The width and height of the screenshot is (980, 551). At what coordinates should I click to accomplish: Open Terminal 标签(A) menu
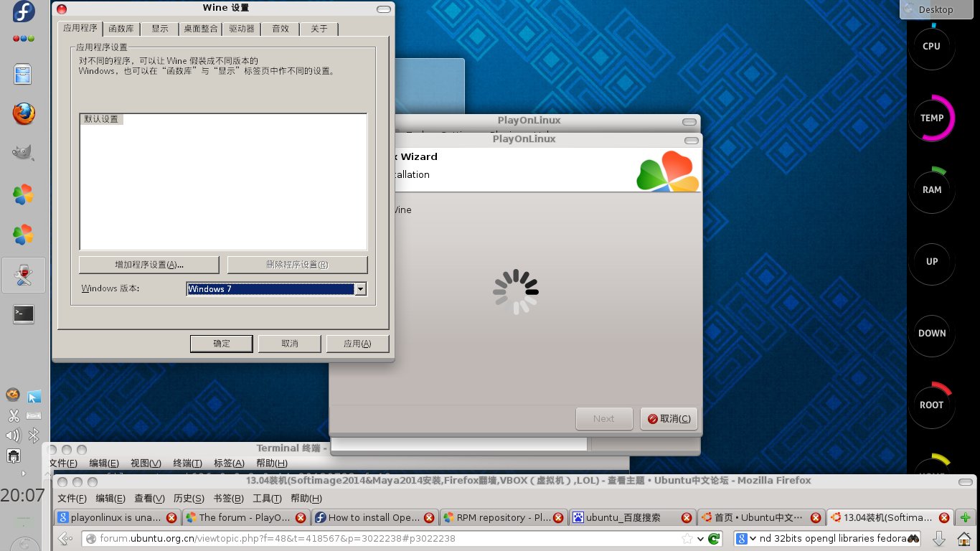point(229,463)
